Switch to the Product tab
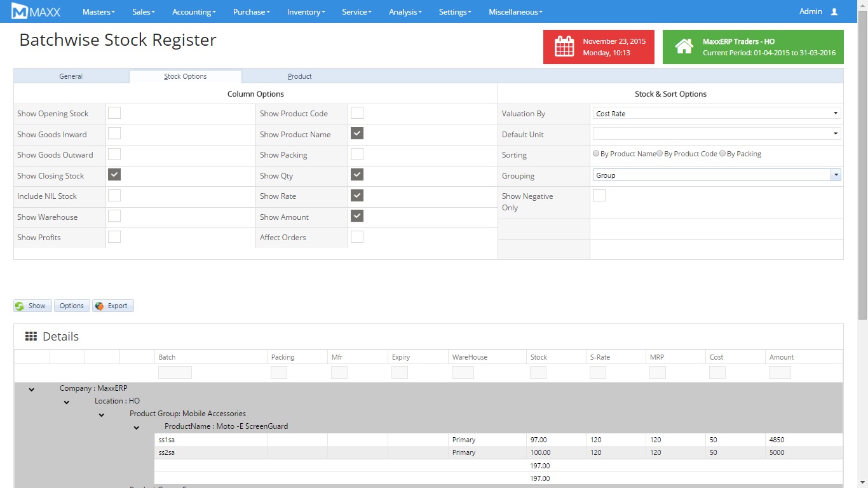The image size is (868, 488). click(x=299, y=76)
